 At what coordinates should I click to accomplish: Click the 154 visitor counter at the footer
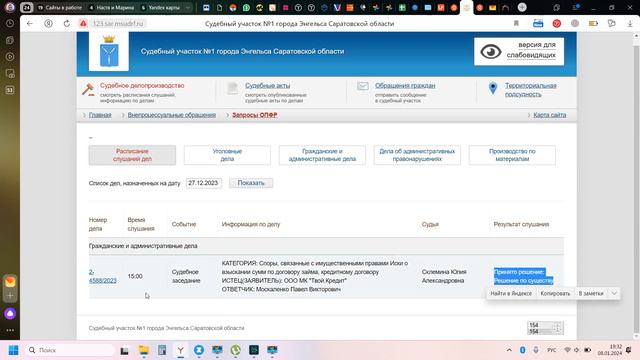pyautogui.click(x=545, y=328)
